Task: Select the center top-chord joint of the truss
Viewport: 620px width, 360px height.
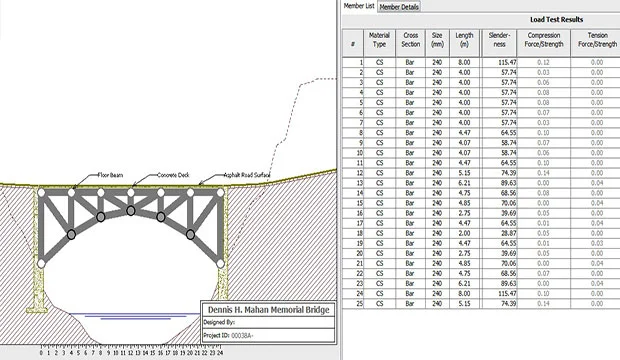Action: (x=130, y=193)
